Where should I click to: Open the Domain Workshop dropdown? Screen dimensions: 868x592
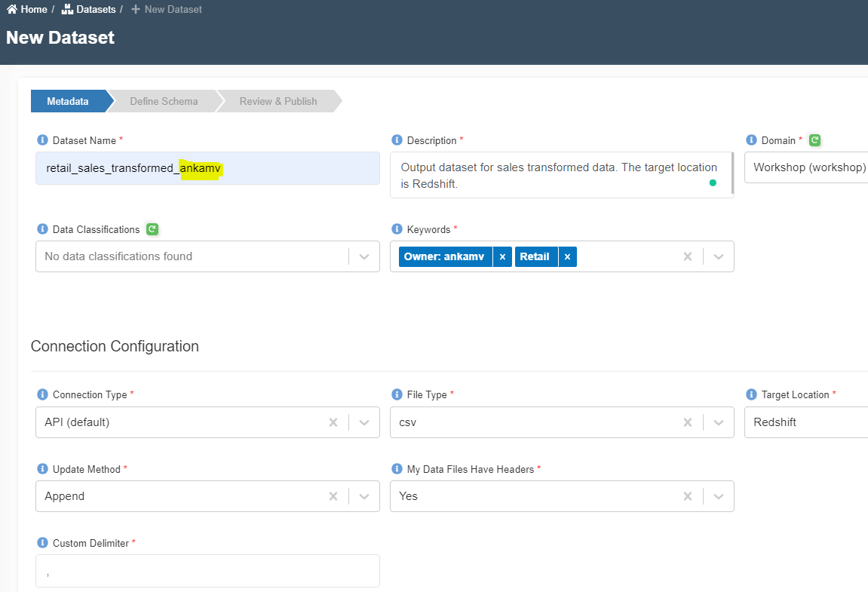(x=806, y=167)
